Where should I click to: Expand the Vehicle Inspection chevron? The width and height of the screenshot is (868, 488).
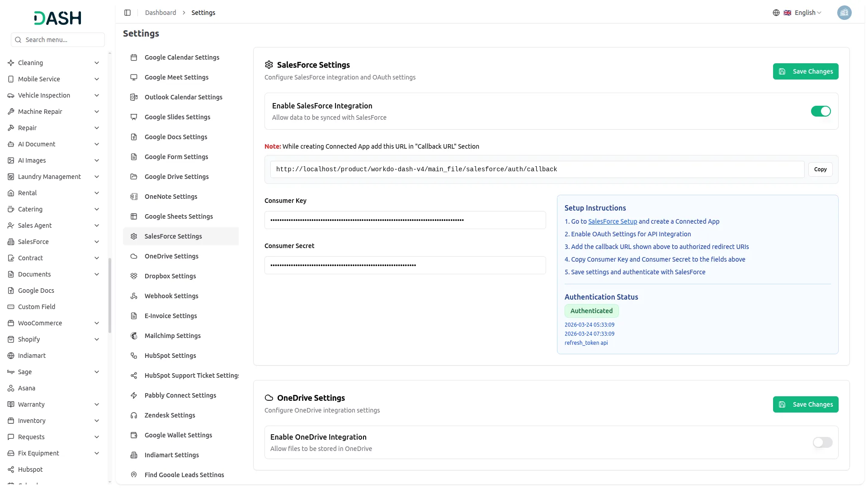coord(97,95)
